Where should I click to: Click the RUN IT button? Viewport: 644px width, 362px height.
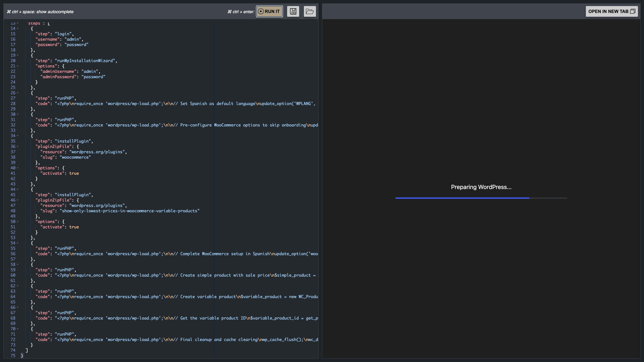coord(269,11)
